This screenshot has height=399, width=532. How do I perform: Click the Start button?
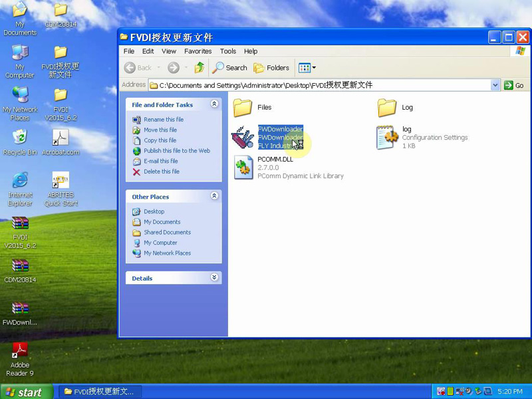point(25,392)
